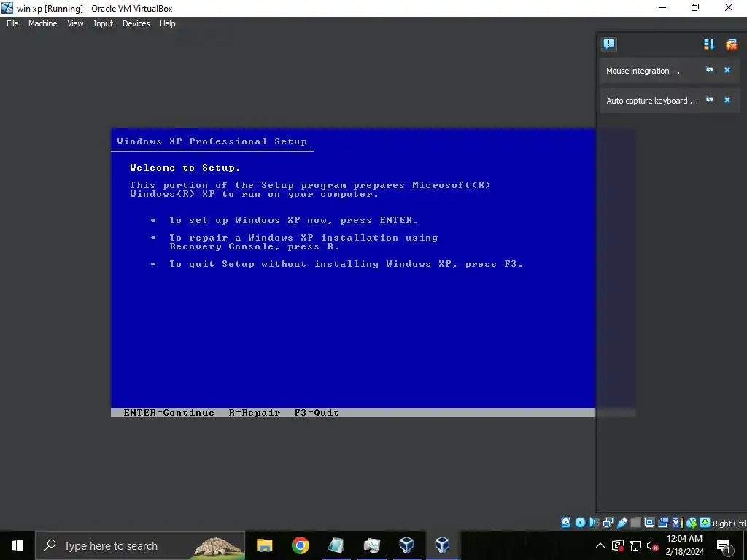Image resolution: width=747 pixels, height=560 pixels.
Task: Open the monitor app on the taskbar
Action: tap(371, 545)
